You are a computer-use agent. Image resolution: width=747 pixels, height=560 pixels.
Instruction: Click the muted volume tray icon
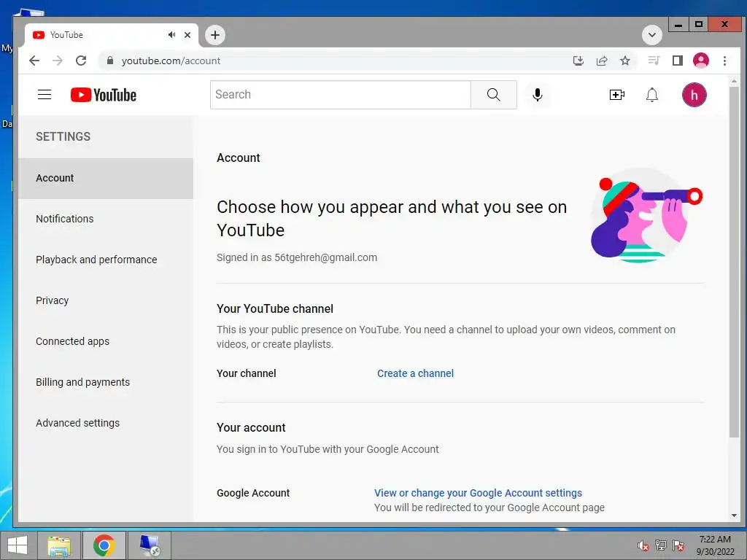click(x=643, y=545)
